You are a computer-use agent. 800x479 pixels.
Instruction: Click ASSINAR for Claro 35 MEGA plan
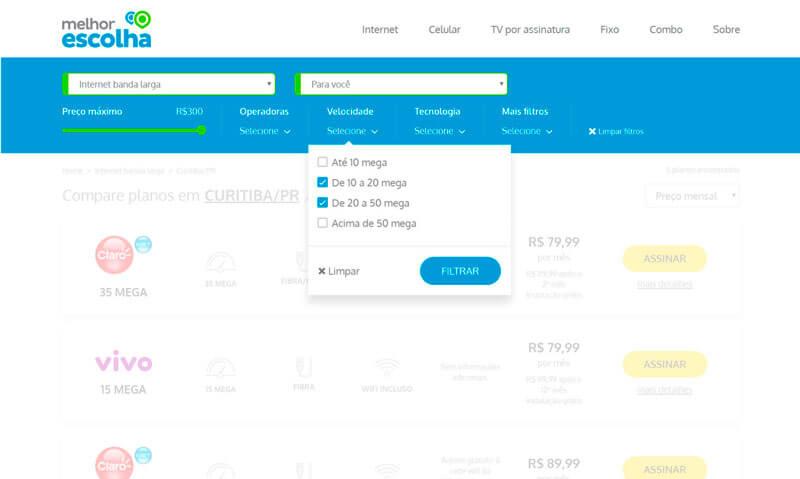click(x=664, y=259)
